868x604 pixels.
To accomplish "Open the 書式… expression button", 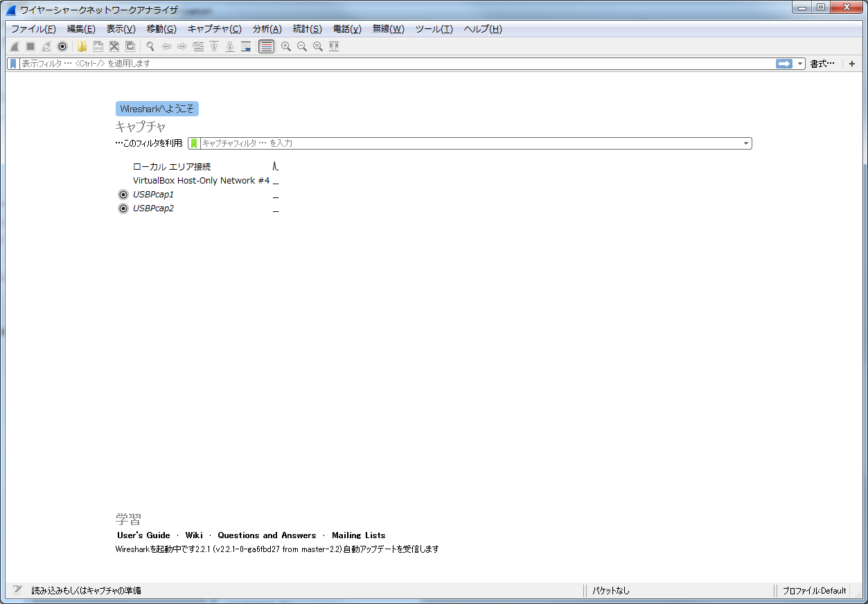I will 822,64.
